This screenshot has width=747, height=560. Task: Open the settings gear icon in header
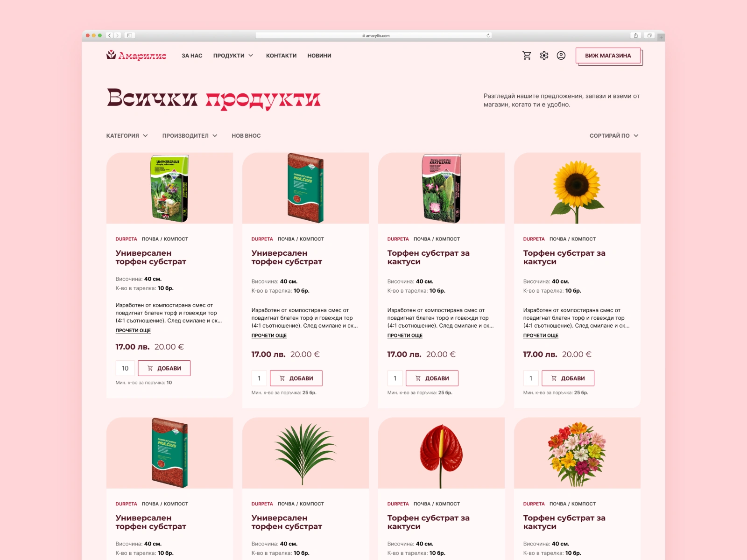pos(544,56)
